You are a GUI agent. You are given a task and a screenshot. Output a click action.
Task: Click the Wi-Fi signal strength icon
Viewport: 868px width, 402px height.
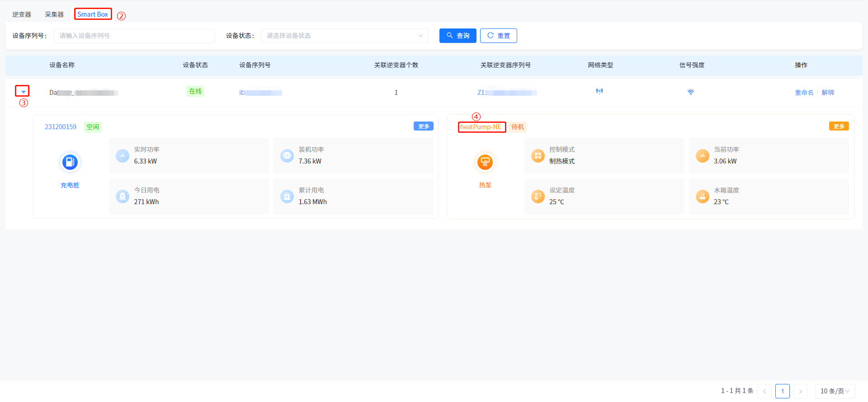[690, 92]
